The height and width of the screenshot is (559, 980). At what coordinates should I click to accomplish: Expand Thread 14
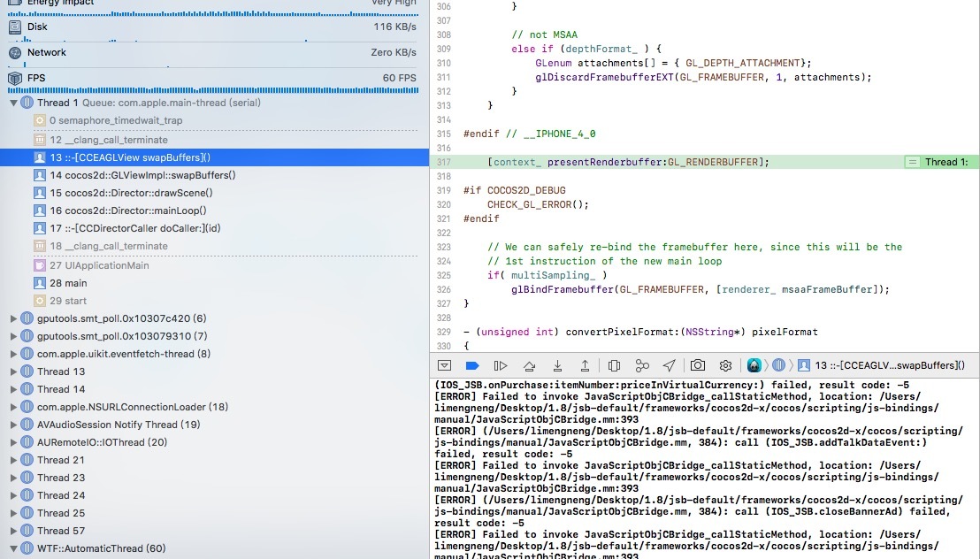point(13,389)
